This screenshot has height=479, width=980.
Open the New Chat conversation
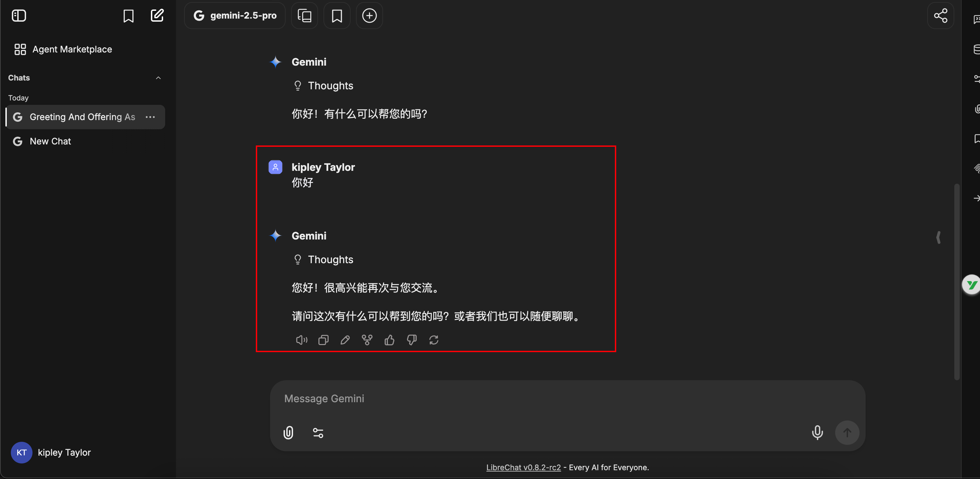(x=50, y=141)
